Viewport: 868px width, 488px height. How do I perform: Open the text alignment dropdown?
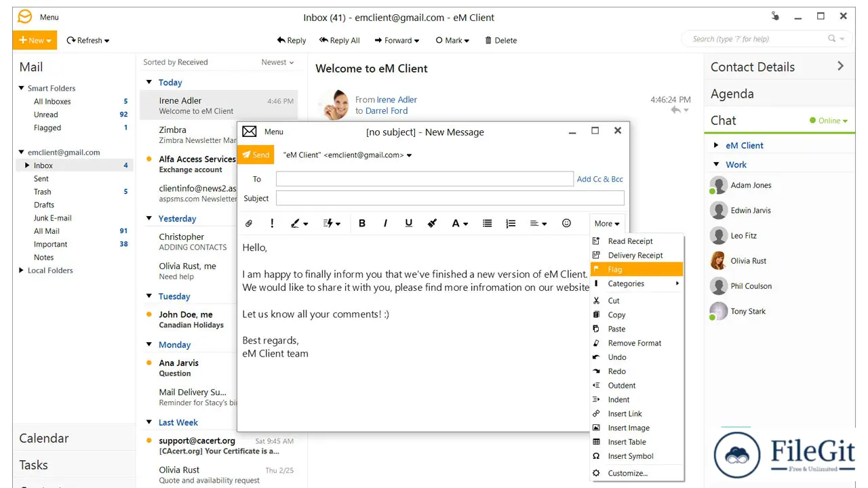538,223
